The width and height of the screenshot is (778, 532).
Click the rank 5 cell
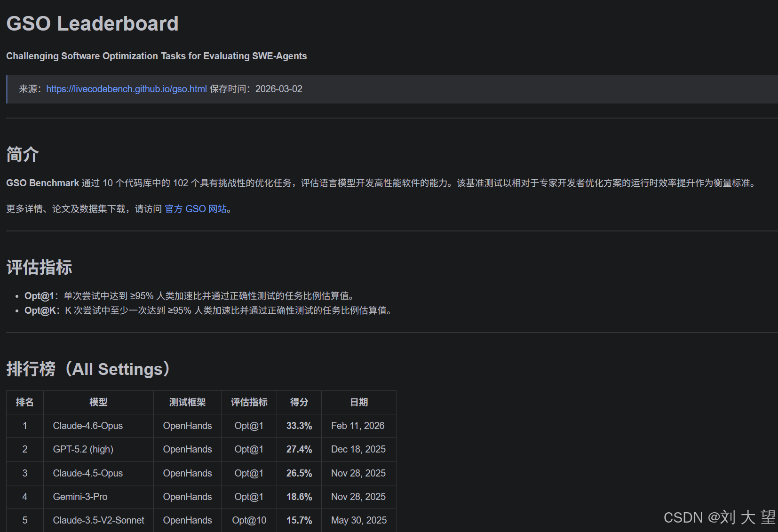(x=25, y=520)
